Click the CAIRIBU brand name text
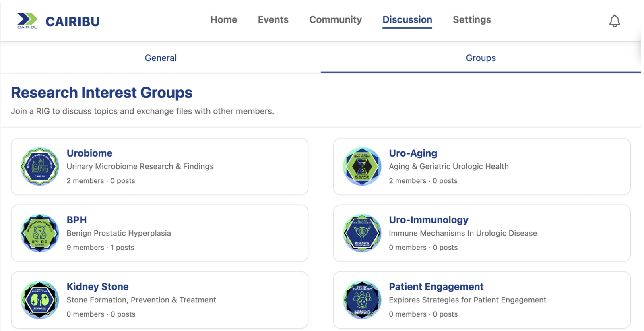 click(x=72, y=21)
